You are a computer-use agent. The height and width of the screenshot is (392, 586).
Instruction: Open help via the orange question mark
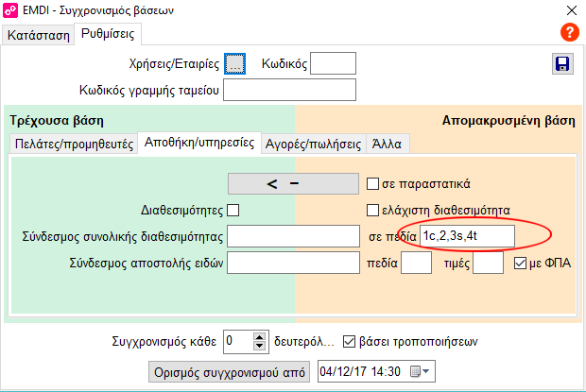(570, 32)
